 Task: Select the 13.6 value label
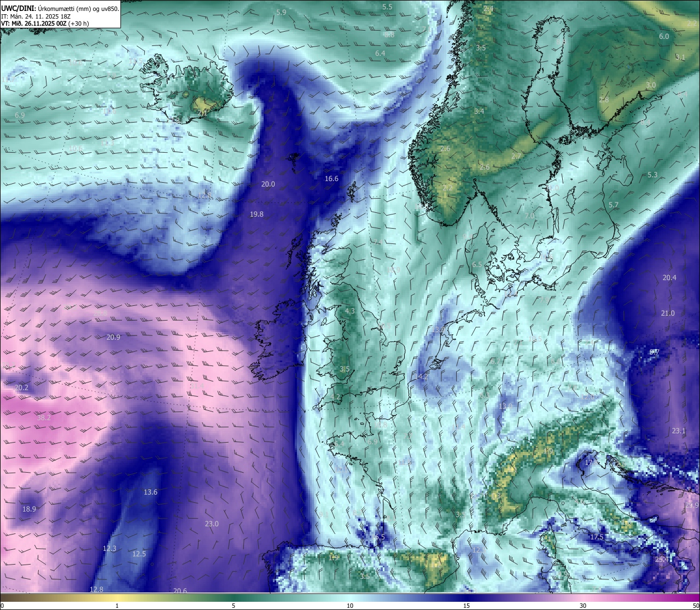(x=150, y=492)
